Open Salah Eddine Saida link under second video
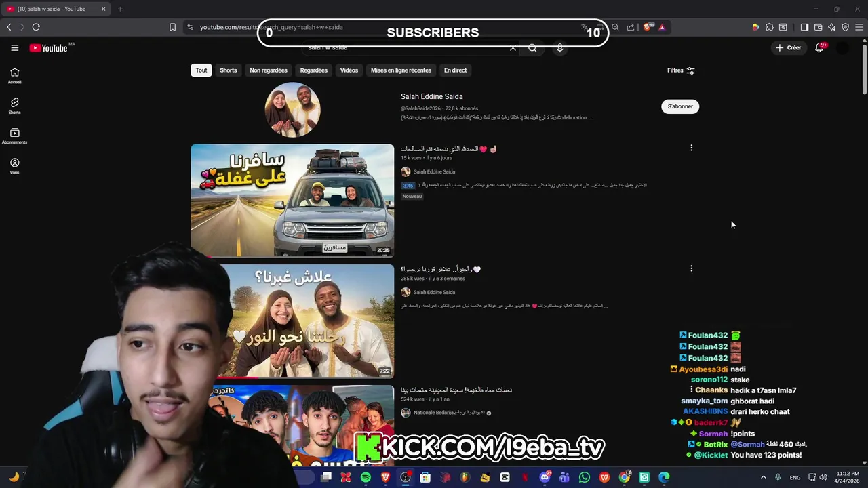 tap(434, 293)
